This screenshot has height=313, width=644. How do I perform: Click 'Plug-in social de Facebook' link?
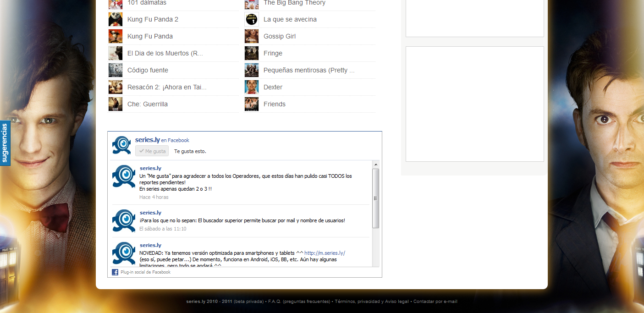[145, 272]
